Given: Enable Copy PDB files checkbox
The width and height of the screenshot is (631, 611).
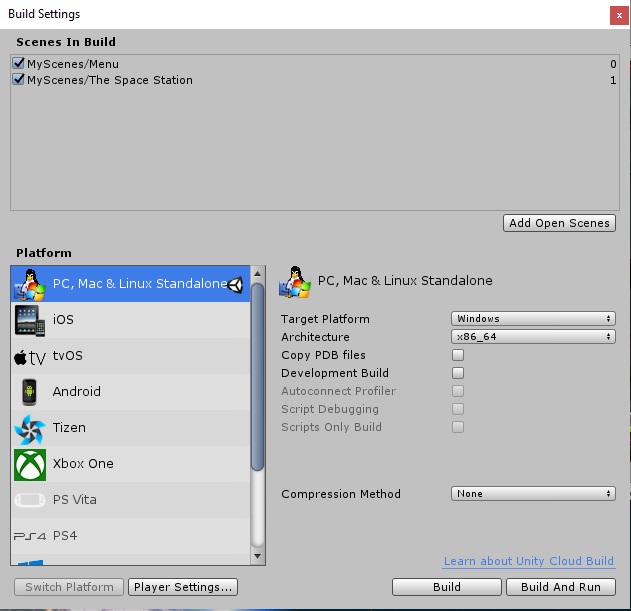Looking at the screenshot, I should (x=458, y=355).
